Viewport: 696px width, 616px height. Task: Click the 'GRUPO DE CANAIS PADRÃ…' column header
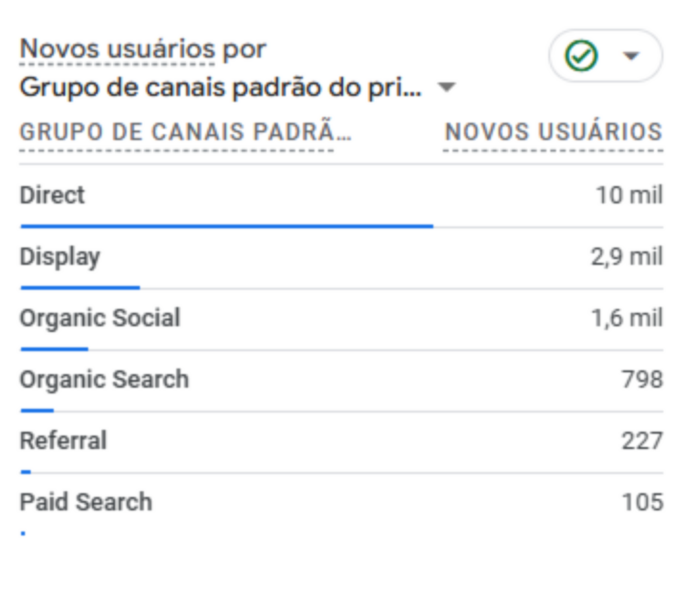point(185,132)
